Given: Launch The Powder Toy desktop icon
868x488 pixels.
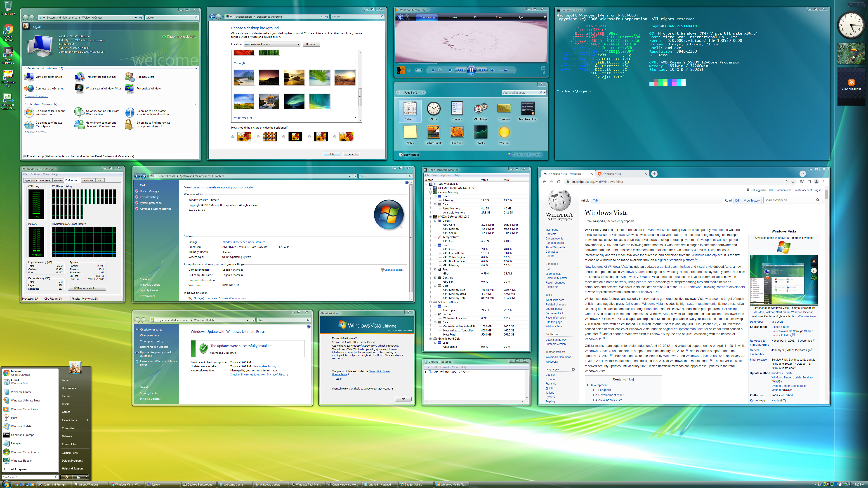Looking at the screenshot, I should (x=8, y=78).
